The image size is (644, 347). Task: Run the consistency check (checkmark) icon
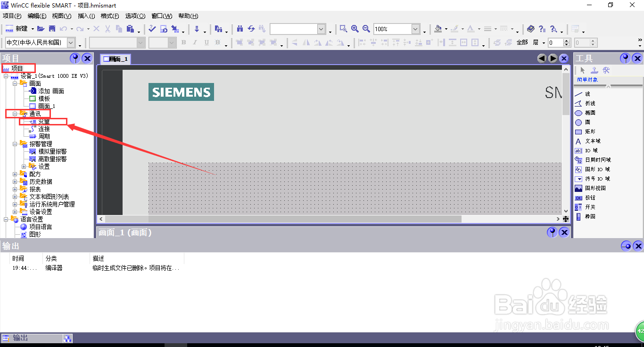[152, 29]
